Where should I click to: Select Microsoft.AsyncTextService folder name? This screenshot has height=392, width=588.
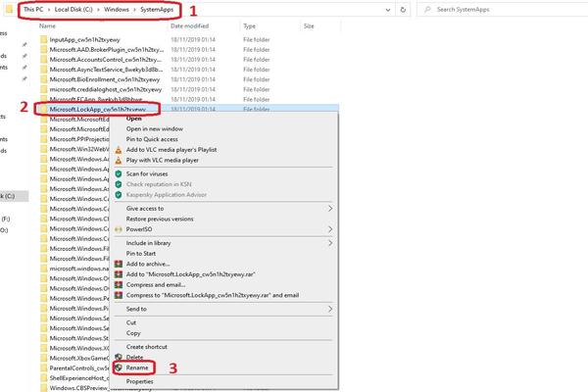(106, 70)
